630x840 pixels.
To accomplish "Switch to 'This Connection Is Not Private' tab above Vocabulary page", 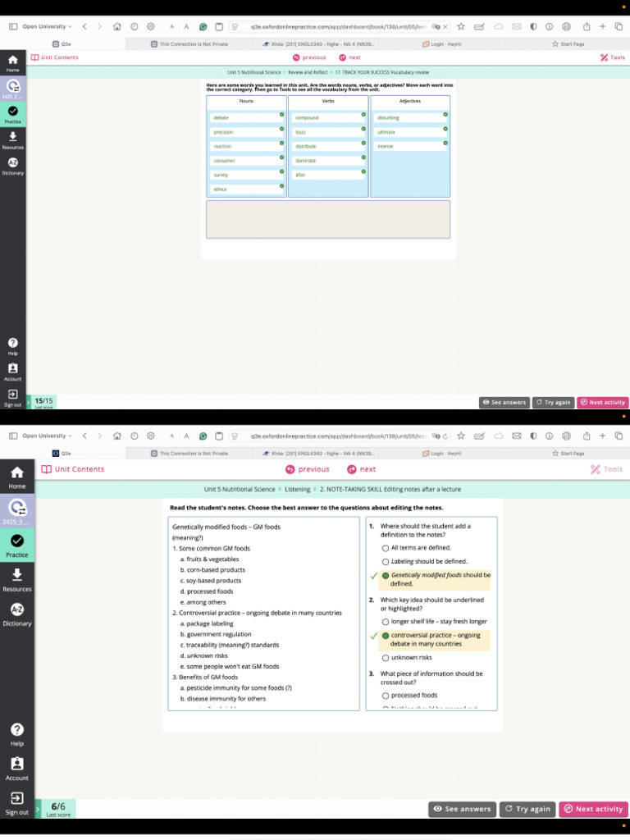I will [189, 44].
